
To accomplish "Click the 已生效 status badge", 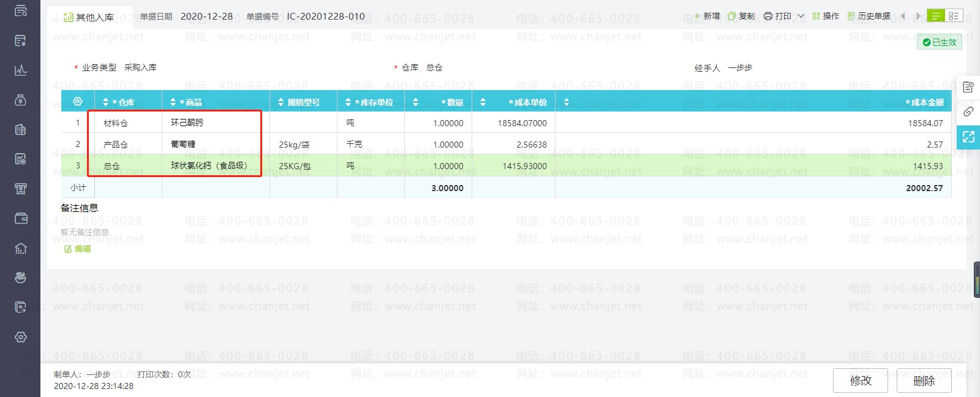I will (940, 42).
